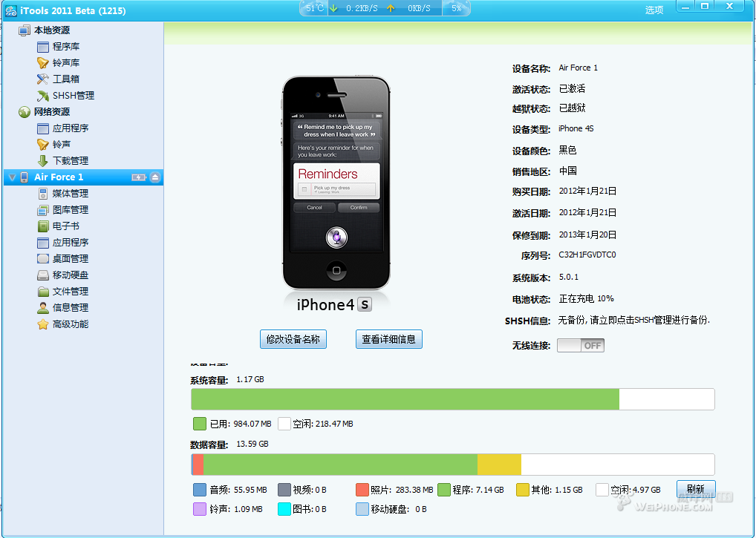Click the 修改设备名称 button
Image resolution: width=756 pixels, height=538 pixels.
pyautogui.click(x=293, y=339)
